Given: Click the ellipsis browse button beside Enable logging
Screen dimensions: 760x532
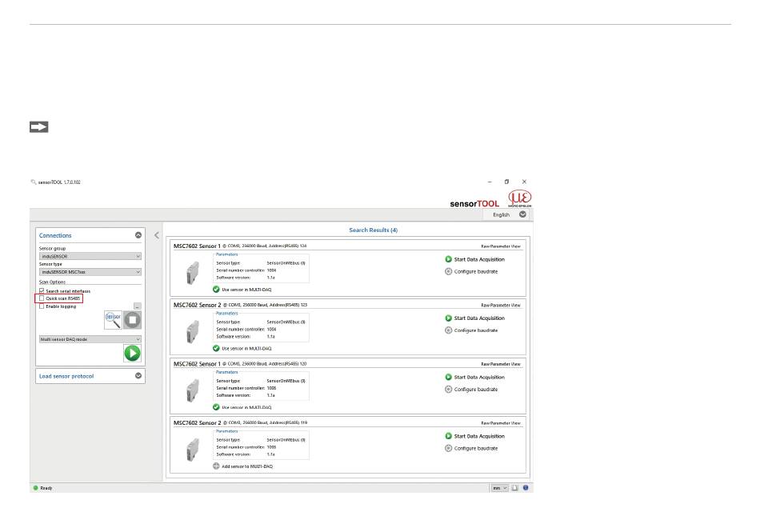Looking at the screenshot, I should coord(138,306).
